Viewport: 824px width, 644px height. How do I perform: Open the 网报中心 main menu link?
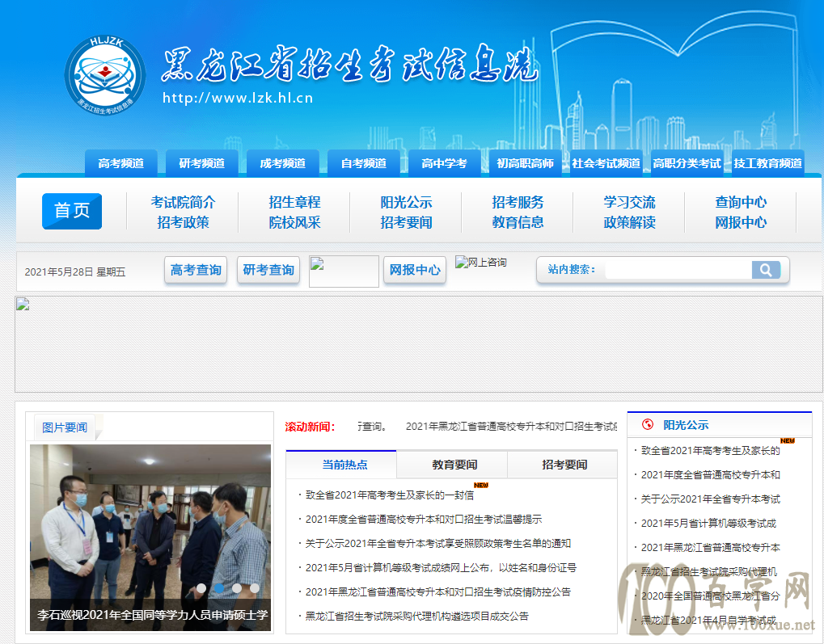pyautogui.click(x=741, y=223)
